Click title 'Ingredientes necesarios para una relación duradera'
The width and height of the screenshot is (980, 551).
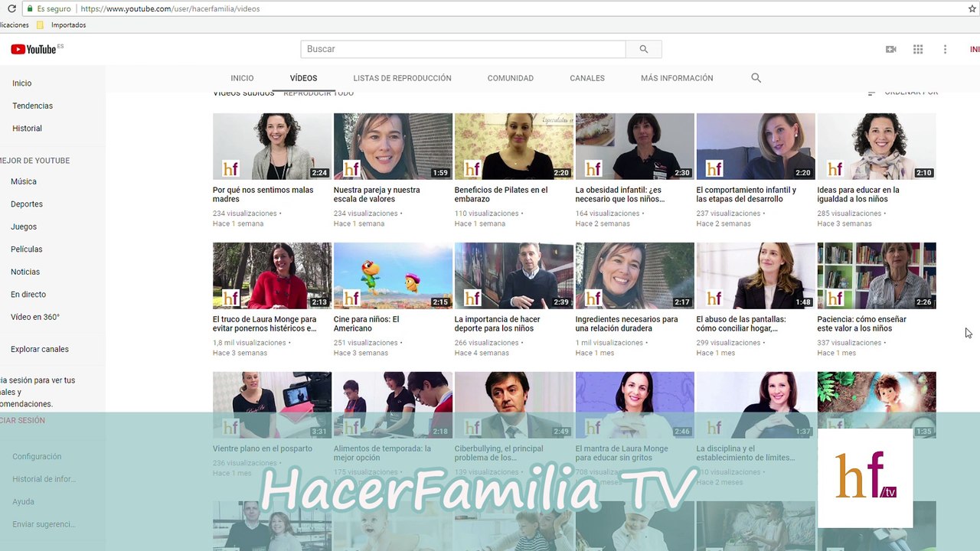627,324
